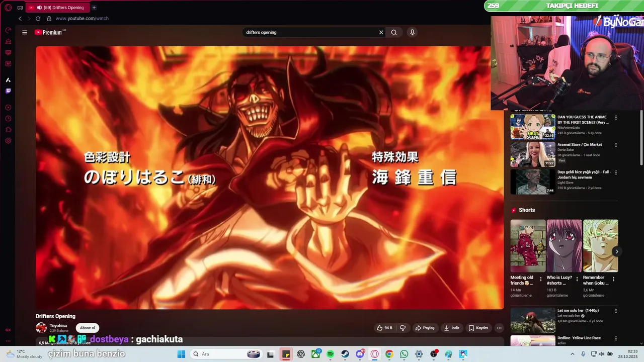Open options for 'Let me solo her' video

[616, 311]
